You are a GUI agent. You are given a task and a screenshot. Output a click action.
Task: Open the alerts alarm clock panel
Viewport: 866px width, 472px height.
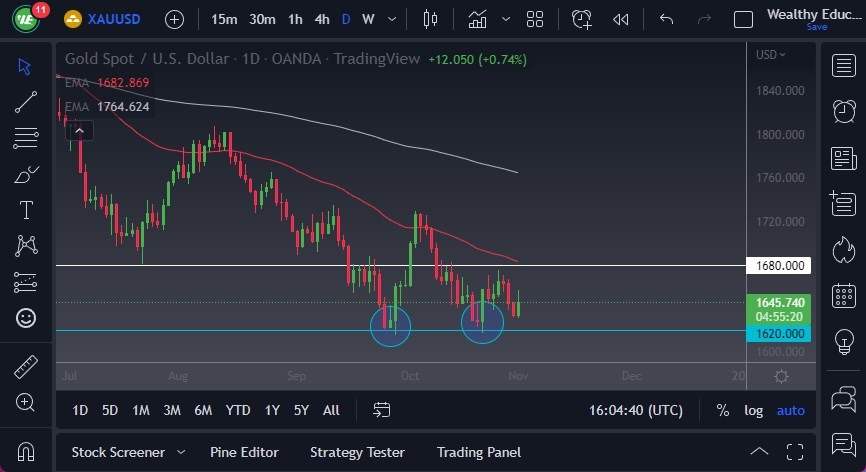[843, 111]
